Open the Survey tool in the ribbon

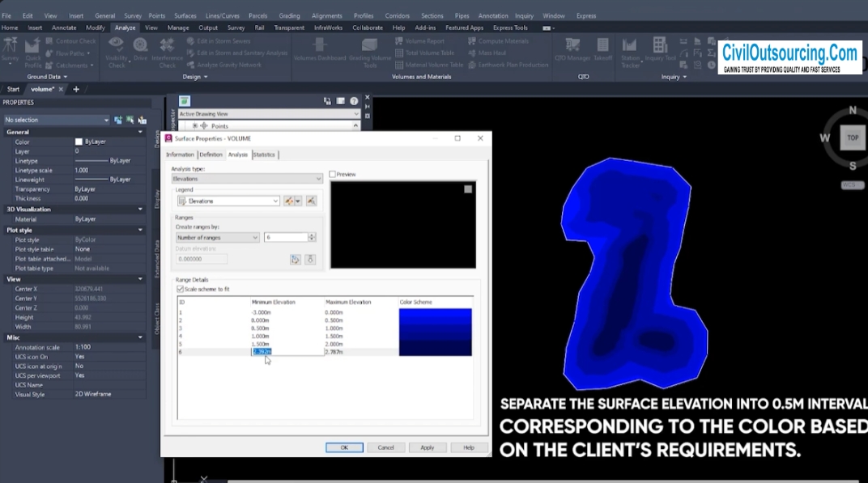[x=10, y=51]
